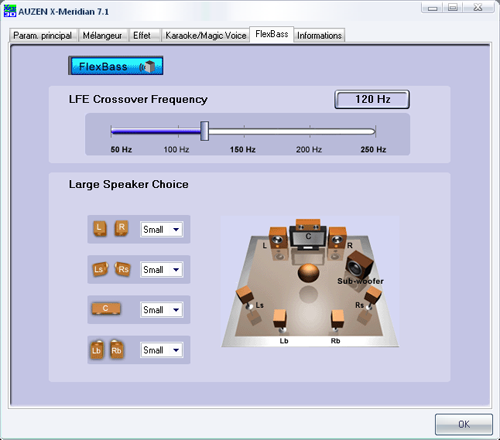Viewport: 500px width, 440px height.
Task: Close the X-Meridian window
Action: pos(478,7)
